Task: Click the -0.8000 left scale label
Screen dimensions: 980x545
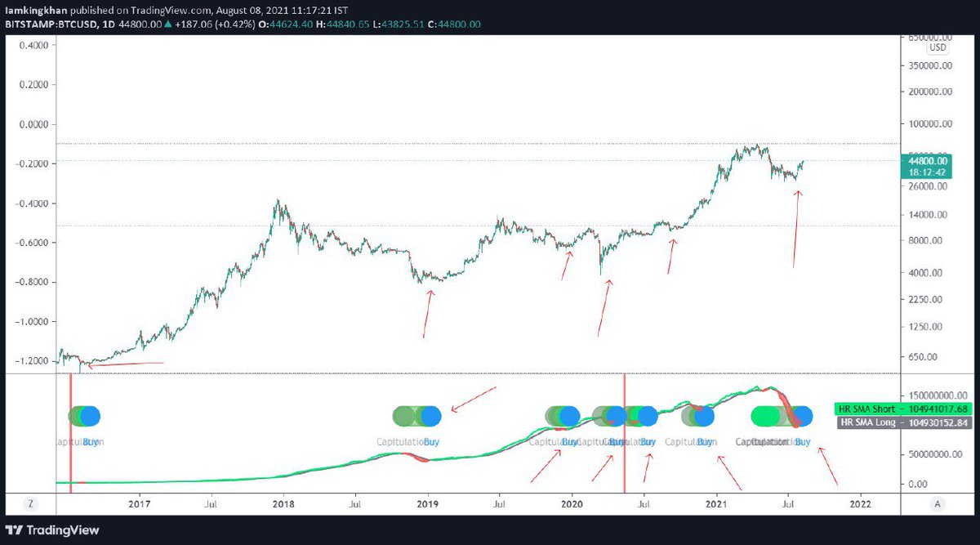Action: tap(32, 282)
